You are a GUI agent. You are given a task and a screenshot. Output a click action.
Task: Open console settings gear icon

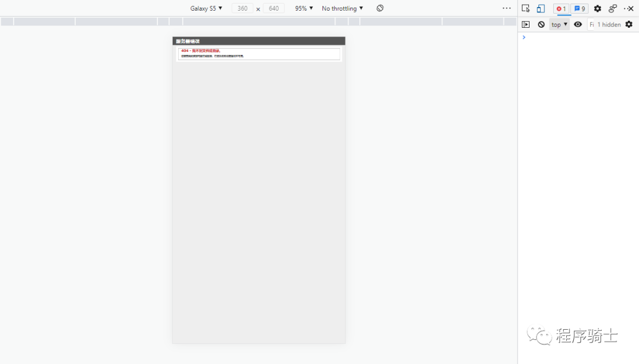629,24
